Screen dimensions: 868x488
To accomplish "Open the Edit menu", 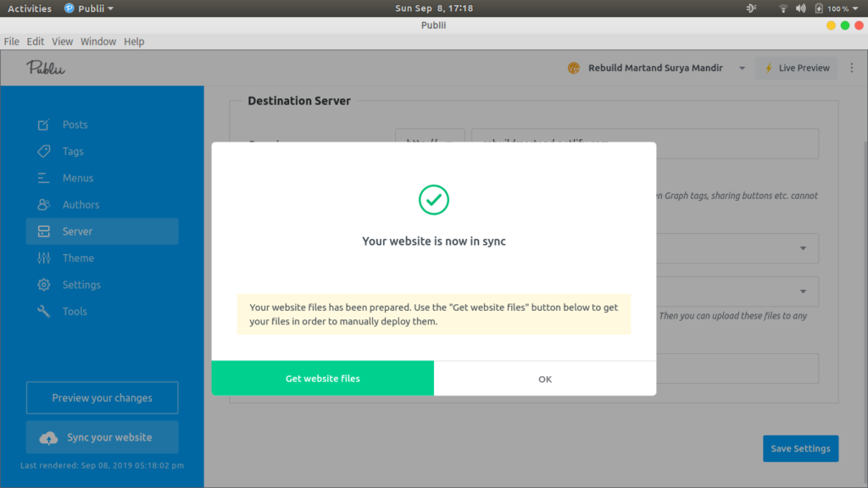I will pos(36,42).
